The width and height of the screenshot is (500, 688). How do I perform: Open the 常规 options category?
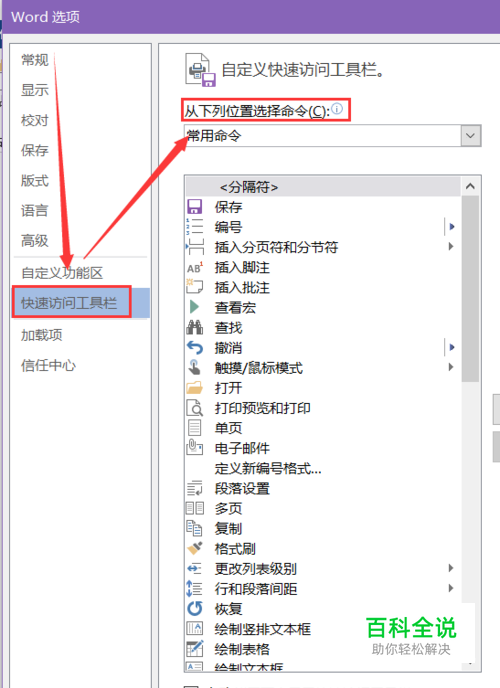[x=35, y=60]
